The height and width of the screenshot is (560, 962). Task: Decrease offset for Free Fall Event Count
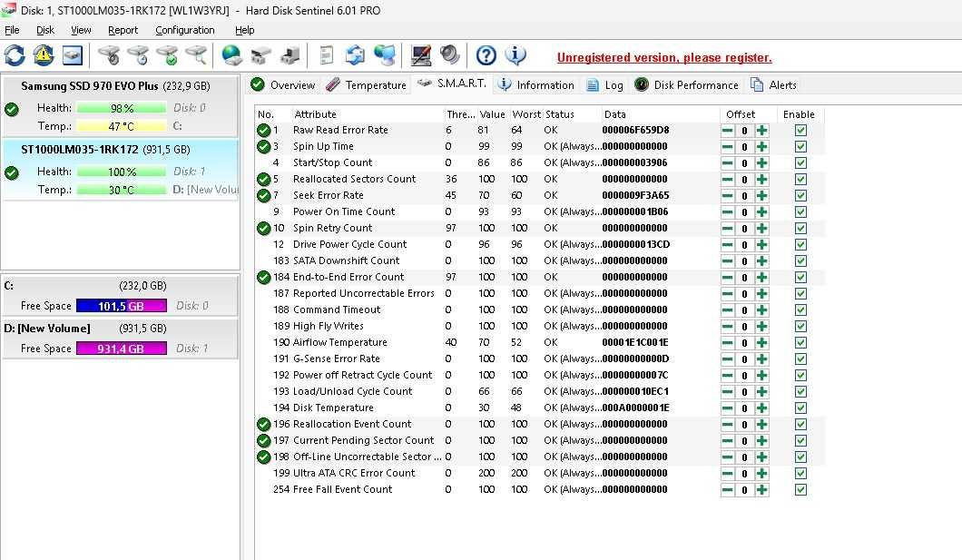[728, 489]
